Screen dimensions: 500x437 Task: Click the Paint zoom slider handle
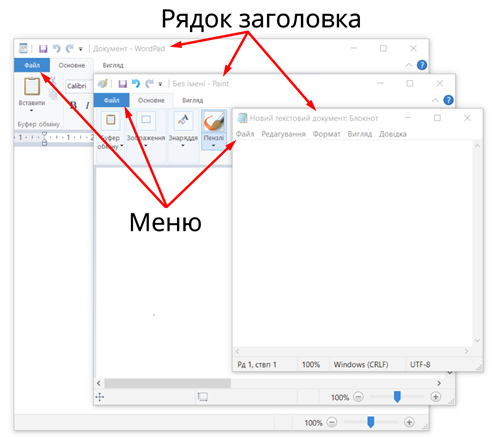point(397,397)
